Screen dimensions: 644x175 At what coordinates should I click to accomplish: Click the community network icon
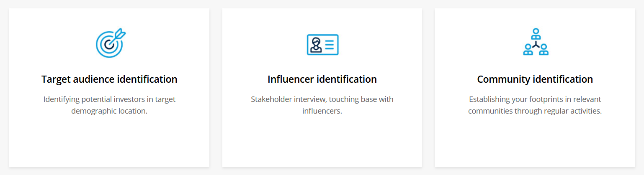click(x=536, y=42)
